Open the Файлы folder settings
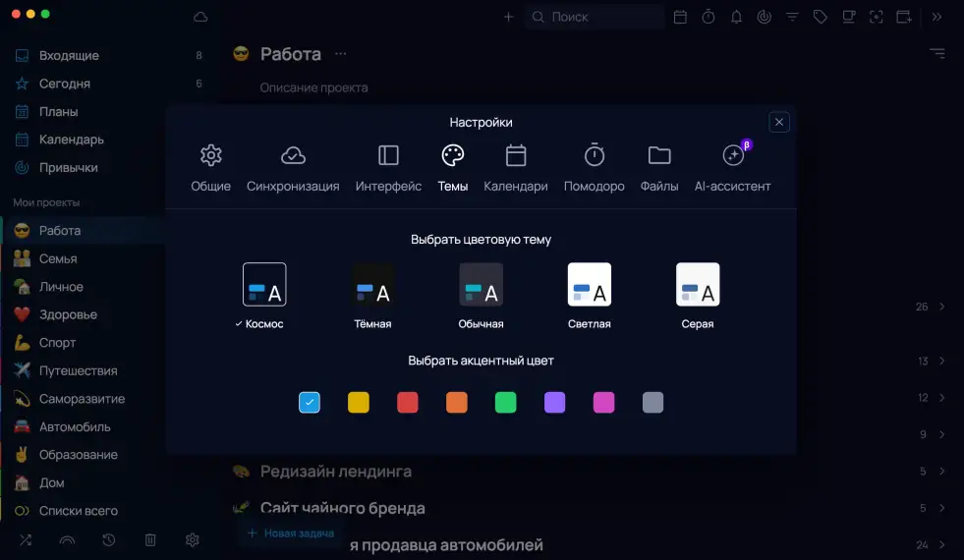This screenshot has height=560, width=964. pyautogui.click(x=659, y=167)
